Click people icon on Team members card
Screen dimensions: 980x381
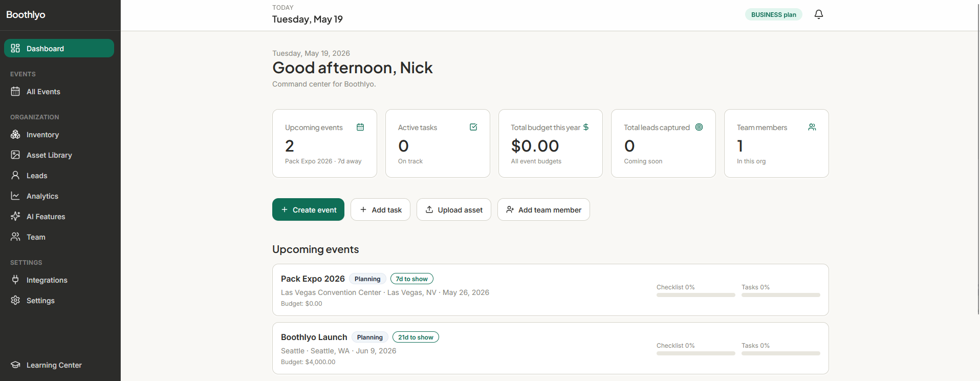(x=812, y=127)
